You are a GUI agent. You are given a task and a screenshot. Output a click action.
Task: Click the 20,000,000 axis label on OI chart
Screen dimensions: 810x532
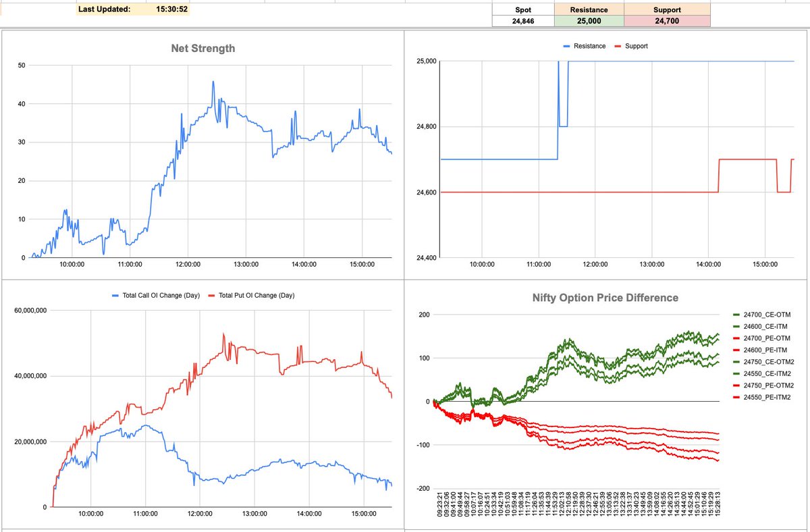(x=29, y=442)
